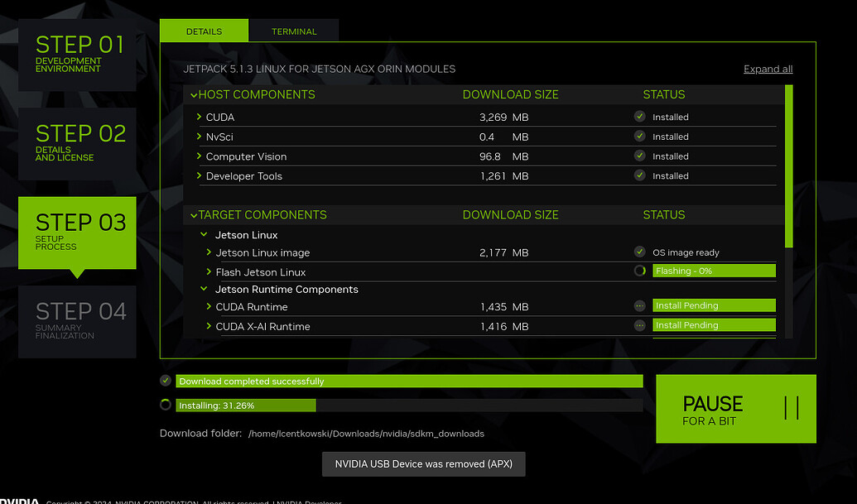The image size is (857, 504).
Task: Click the checkmark beside Download completed successfully
Action: [165, 381]
